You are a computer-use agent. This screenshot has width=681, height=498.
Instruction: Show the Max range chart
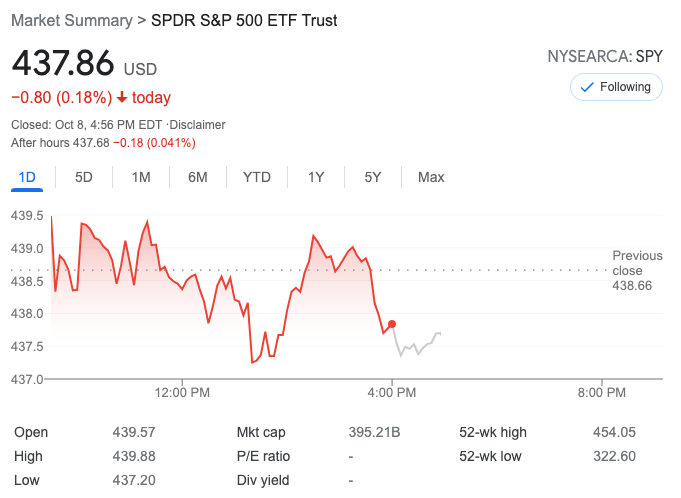431,177
